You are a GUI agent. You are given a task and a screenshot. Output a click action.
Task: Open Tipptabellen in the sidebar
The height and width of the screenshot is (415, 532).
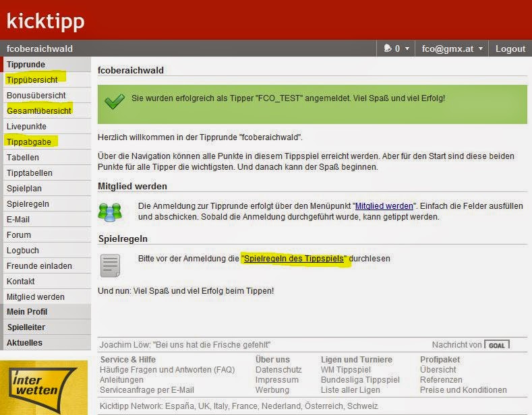pyautogui.click(x=47, y=173)
